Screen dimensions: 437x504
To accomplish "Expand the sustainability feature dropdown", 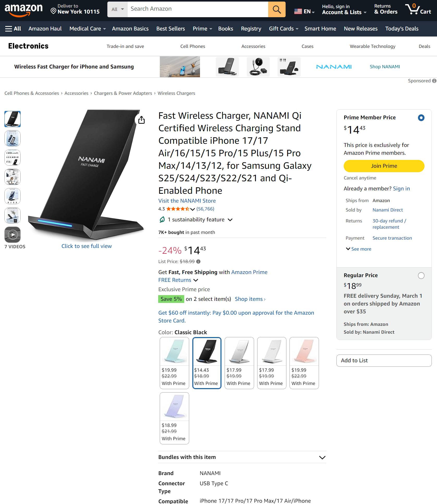I will [230, 220].
